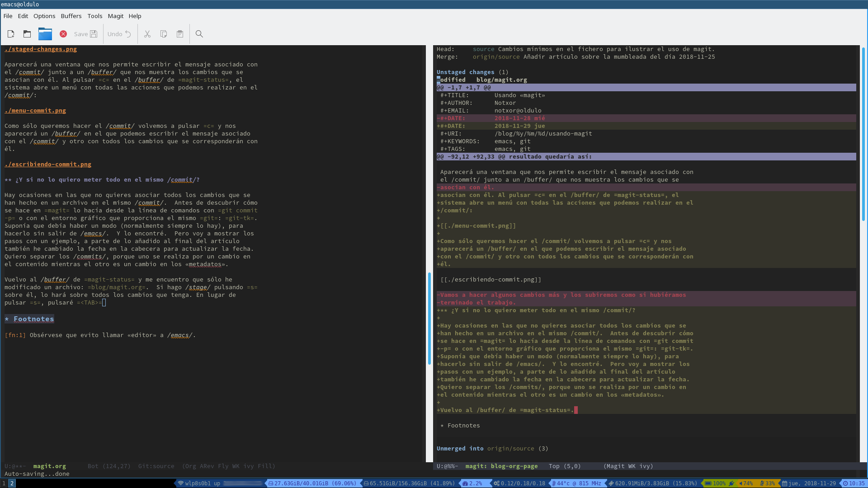The width and height of the screenshot is (868, 488).
Task: Click the scissors cut icon
Action: click(147, 34)
